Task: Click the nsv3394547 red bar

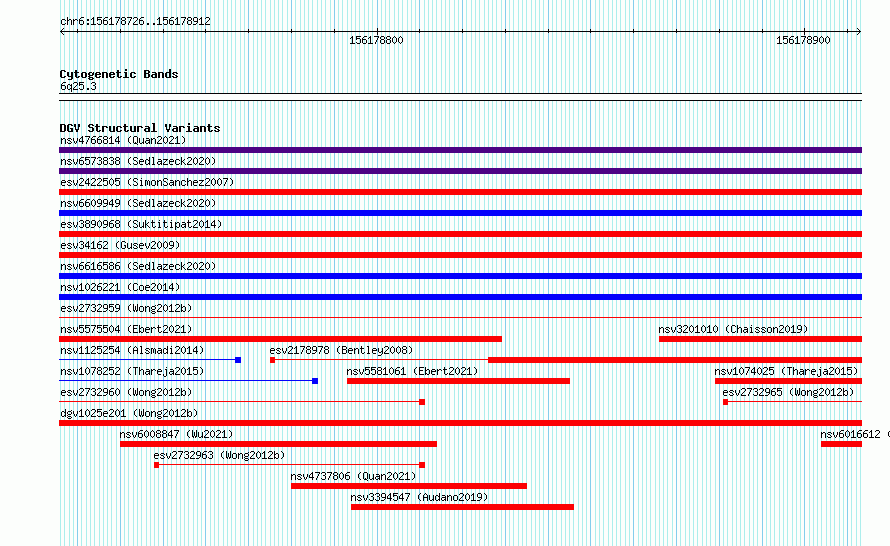Action: pyautogui.click(x=462, y=507)
